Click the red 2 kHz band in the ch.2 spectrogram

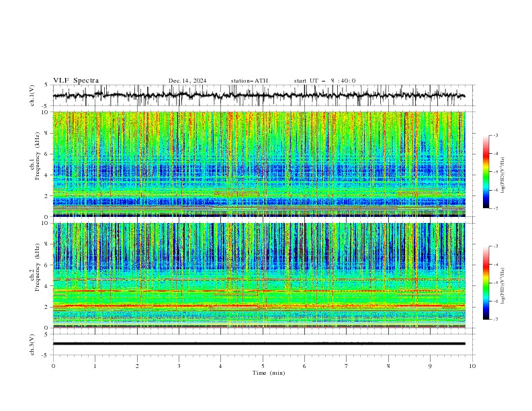pyautogui.click(x=259, y=306)
